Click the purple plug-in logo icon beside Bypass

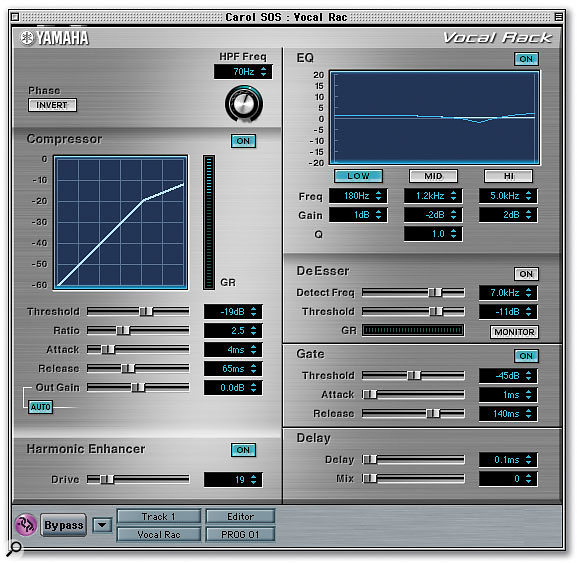click(x=25, y=524)
